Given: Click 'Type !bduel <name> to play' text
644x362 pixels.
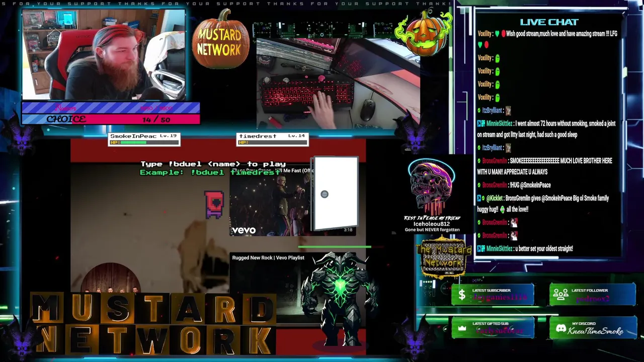Looking at the screenshot, I should pos(213,164).
